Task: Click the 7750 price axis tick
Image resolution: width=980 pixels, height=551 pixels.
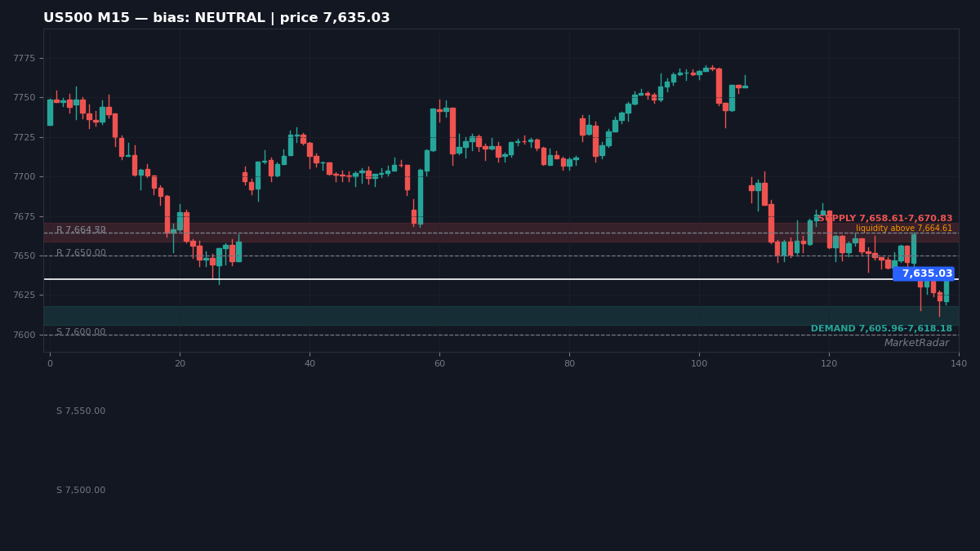Action: [24, 98]
